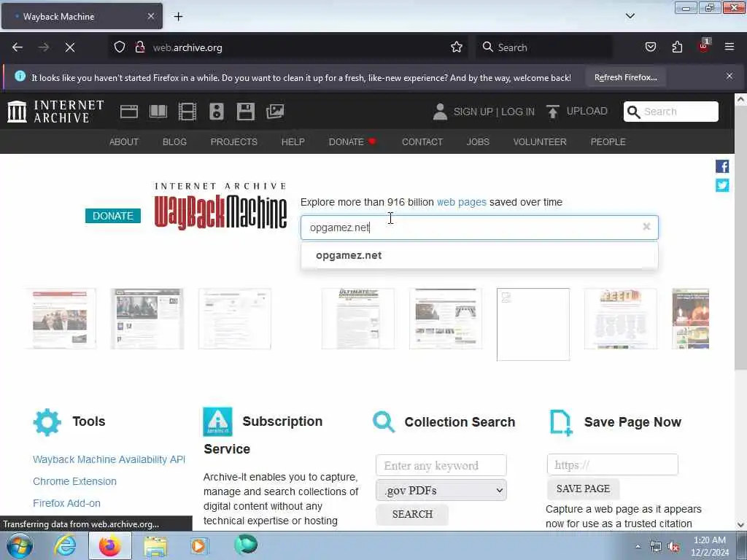Open the CONTACT menu item
The image size is (747, 560).
[422, 142]
